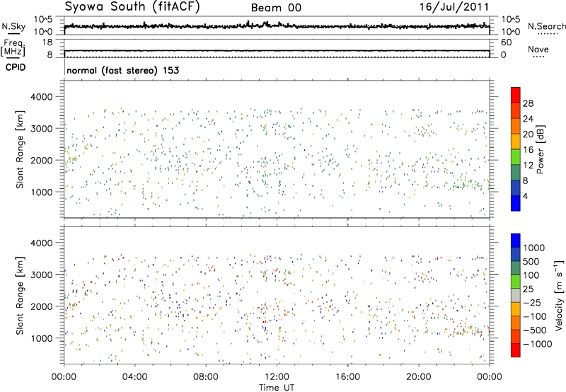Click the noise trace in the top panel
Screen dimensions: 566x392
pos(277,26)
